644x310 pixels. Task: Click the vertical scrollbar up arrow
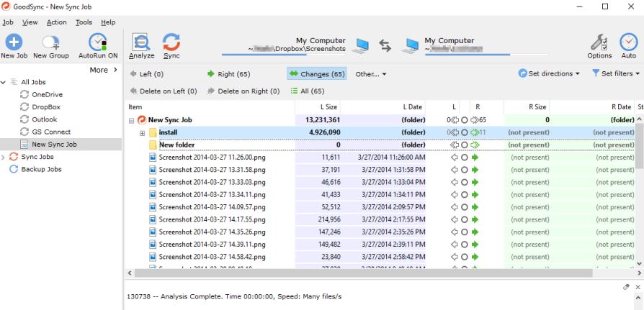coord(640,119)
